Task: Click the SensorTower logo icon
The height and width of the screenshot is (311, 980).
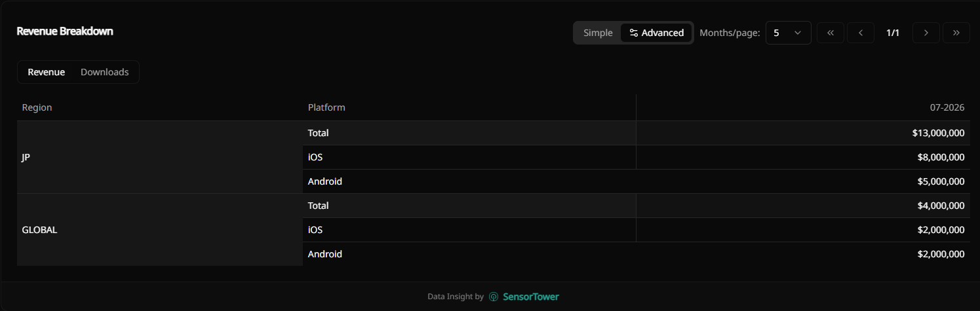Action: pyautogui.click(x=494, y=297)
